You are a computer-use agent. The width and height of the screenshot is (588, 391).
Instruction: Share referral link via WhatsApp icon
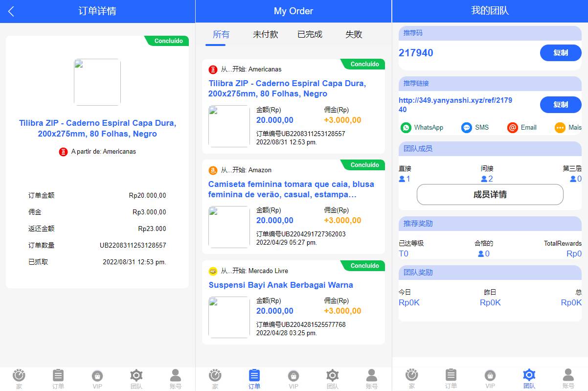[x=406, y=128]
